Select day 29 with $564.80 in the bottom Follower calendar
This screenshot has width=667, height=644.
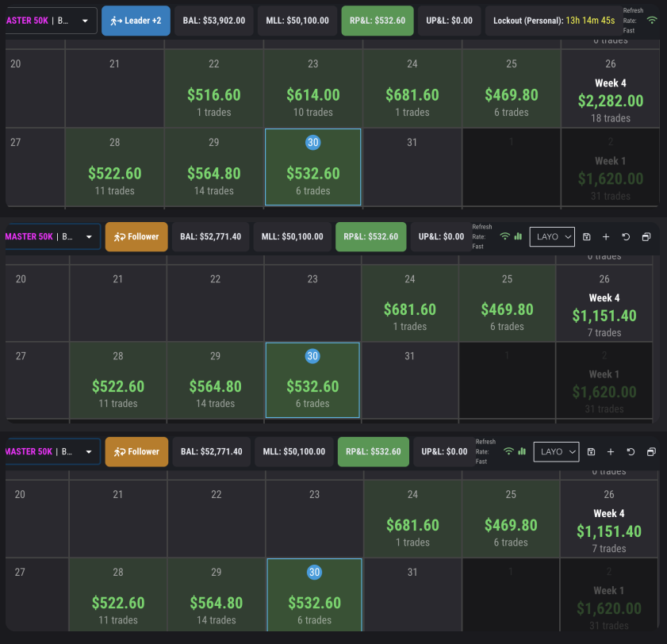pyautogui.click(x=216, y=595)
